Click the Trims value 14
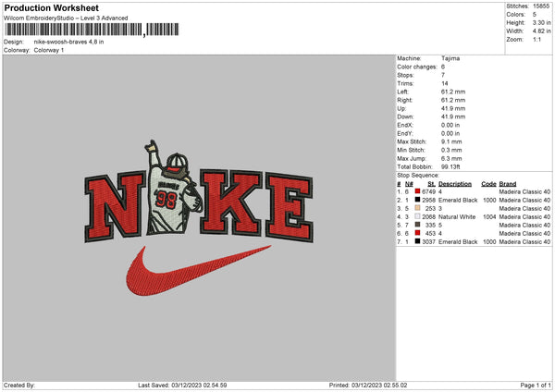The height and width of the screenshot is (392, 555). (445, 83)
